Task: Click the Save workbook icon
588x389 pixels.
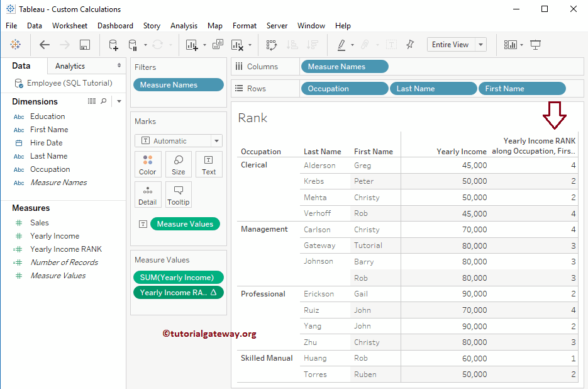Action: click(x=84, y=45)
